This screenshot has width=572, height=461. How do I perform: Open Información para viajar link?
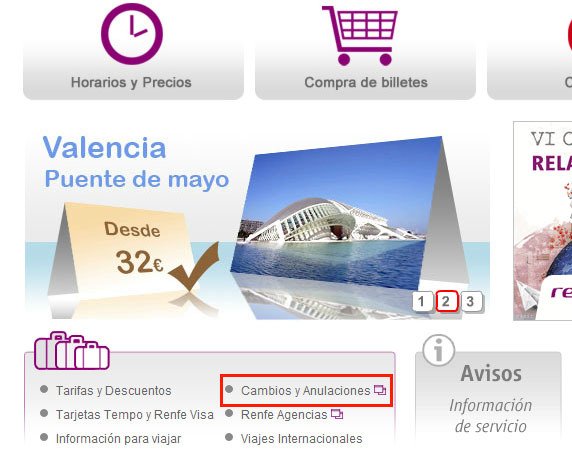click(118, 439)
